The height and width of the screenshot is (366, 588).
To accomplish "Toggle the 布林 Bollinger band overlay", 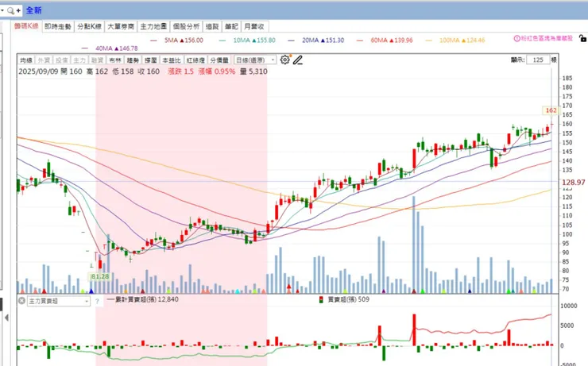I will pyautogui.click(x=115, y=60).
